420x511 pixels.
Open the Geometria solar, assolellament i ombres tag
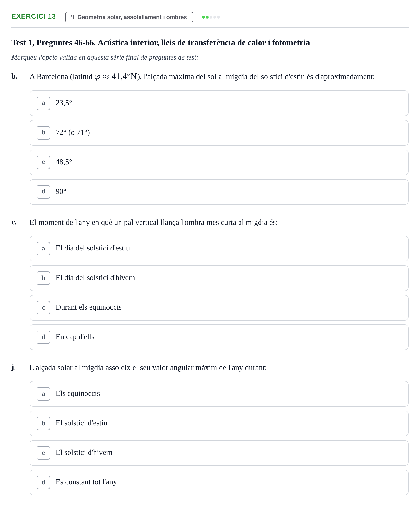[129, 17]
